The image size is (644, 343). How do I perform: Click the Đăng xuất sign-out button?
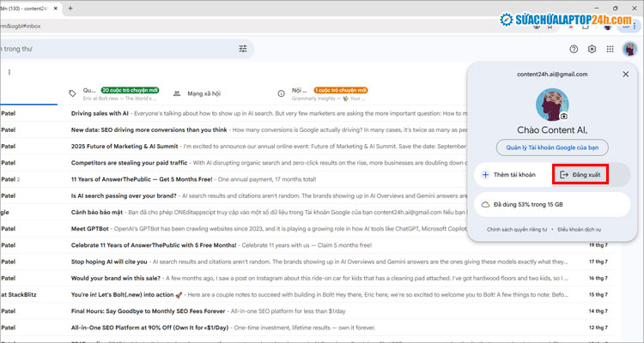click(x=580, y=174)
